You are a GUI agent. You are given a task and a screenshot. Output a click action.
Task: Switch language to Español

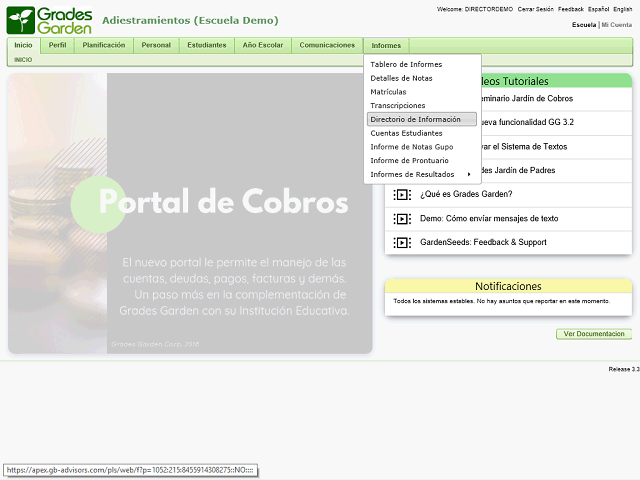[x=598, y=9]
